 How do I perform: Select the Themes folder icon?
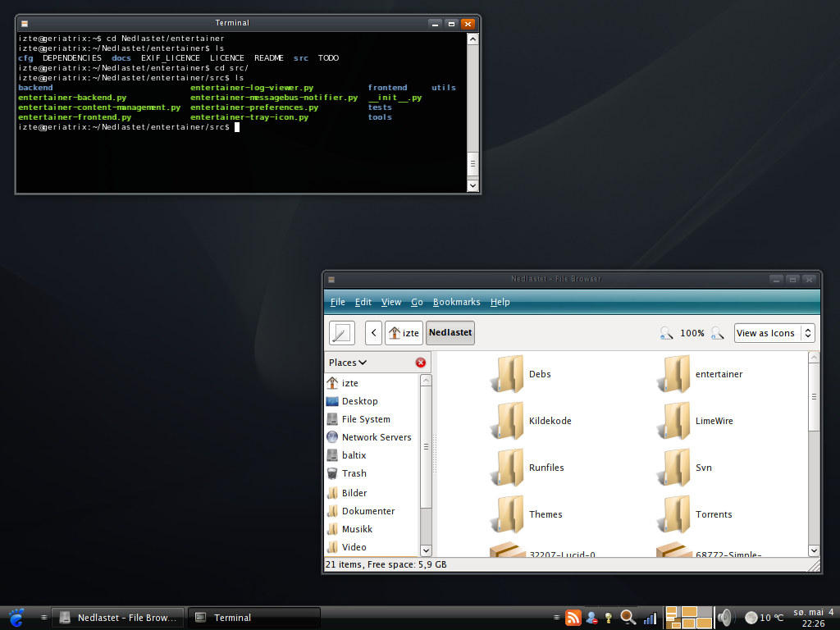coord(507,514)
